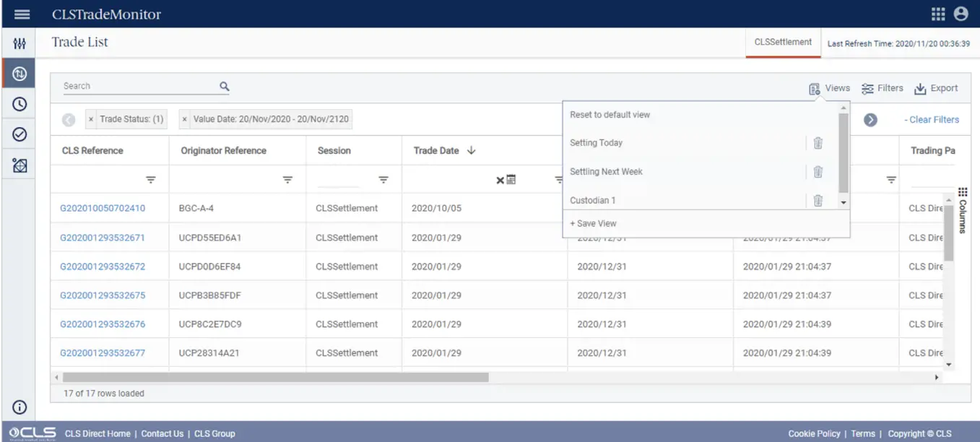Open CLS Direct Home footer link
The image size is (980, 442).
coord(97,434)
